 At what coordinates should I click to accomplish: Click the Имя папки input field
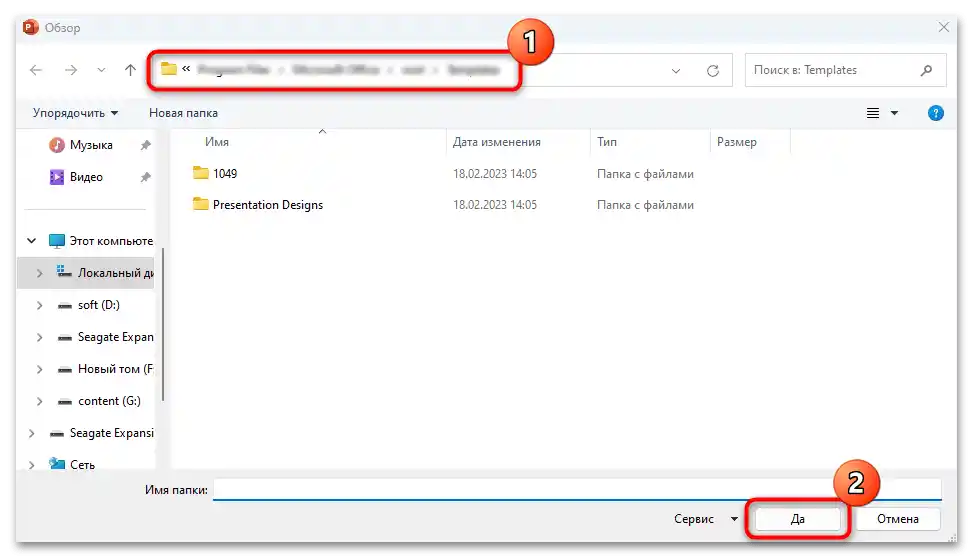point(577,489)
